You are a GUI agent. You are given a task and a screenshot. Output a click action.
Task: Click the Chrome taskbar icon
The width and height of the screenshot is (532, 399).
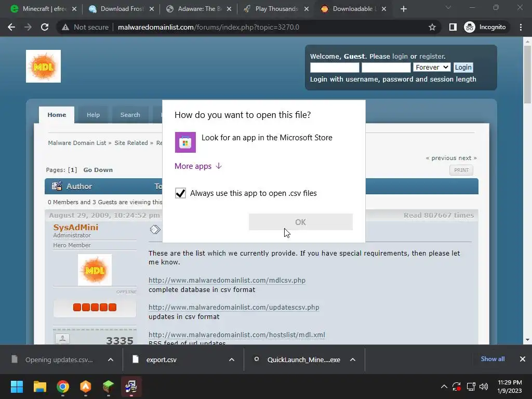(x=63, y=387)
